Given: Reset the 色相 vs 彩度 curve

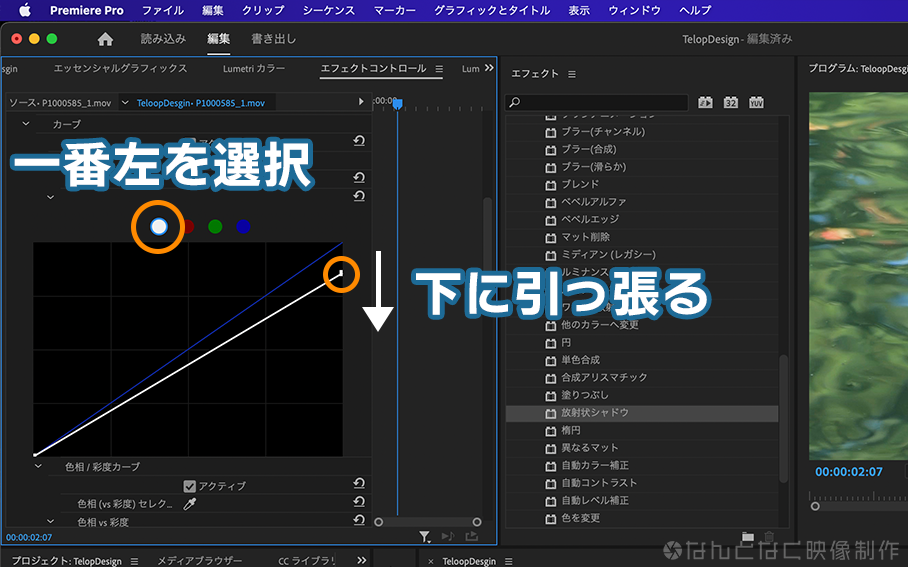Looking at the screenshot, I should (359, 520).
